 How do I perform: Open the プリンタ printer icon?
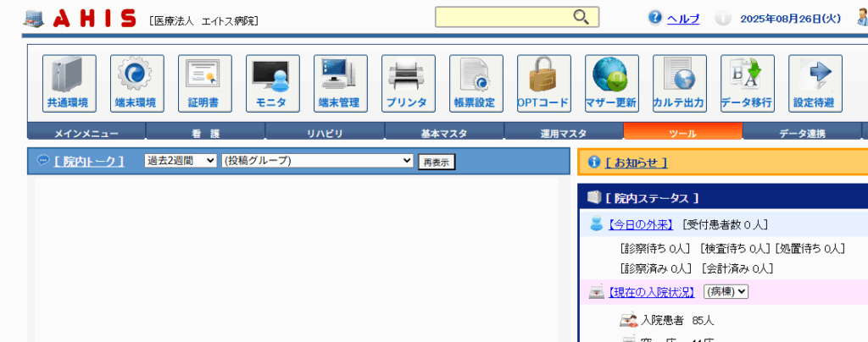click(408, 84)
